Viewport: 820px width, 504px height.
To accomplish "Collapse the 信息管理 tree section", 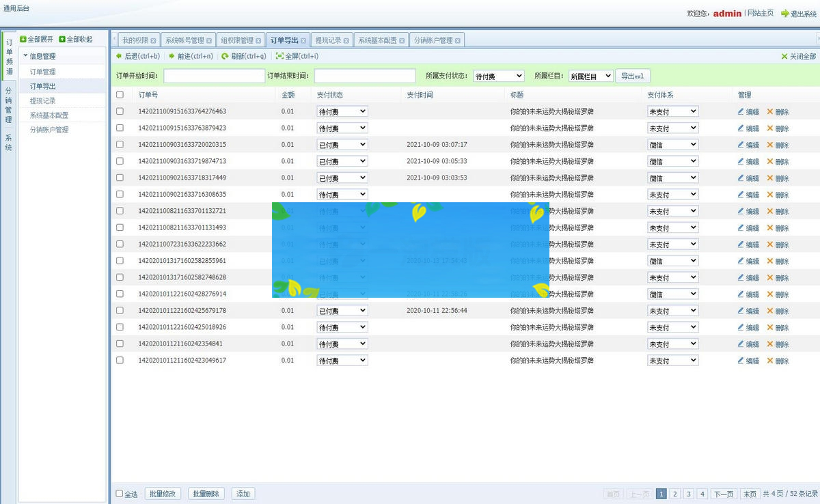I will click(26, 56).
